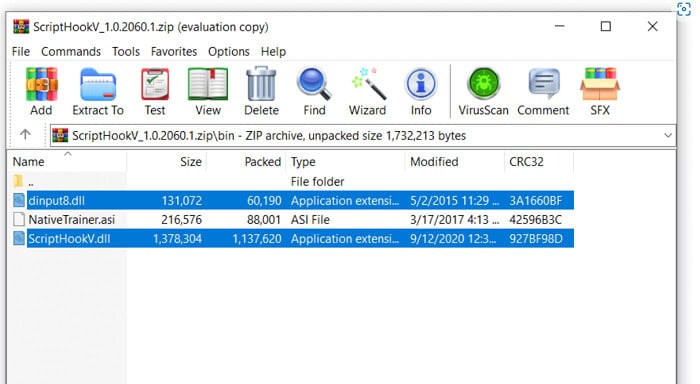Click the ASI File type cell
The height and width of the screenshot is (384, 700).
(310, 220)
